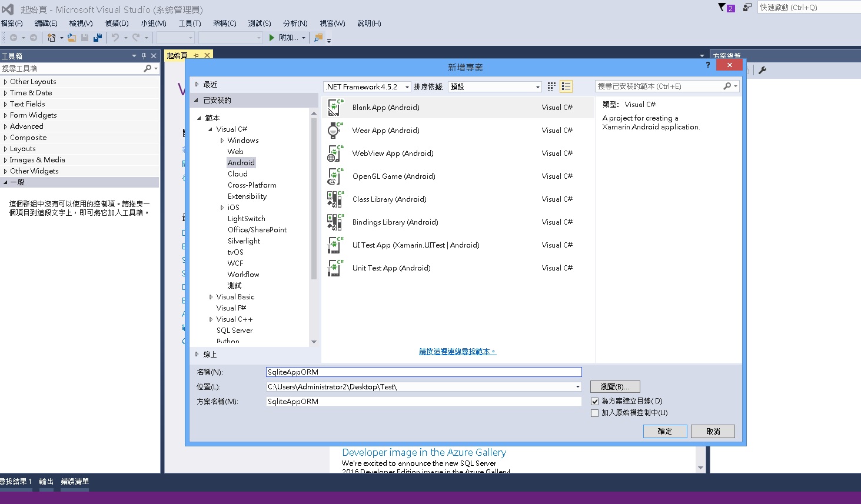Screen dimensions: 861x504
Task: Select the Bindings Library (Android) template icon
Action: click(x=335, y=222)
